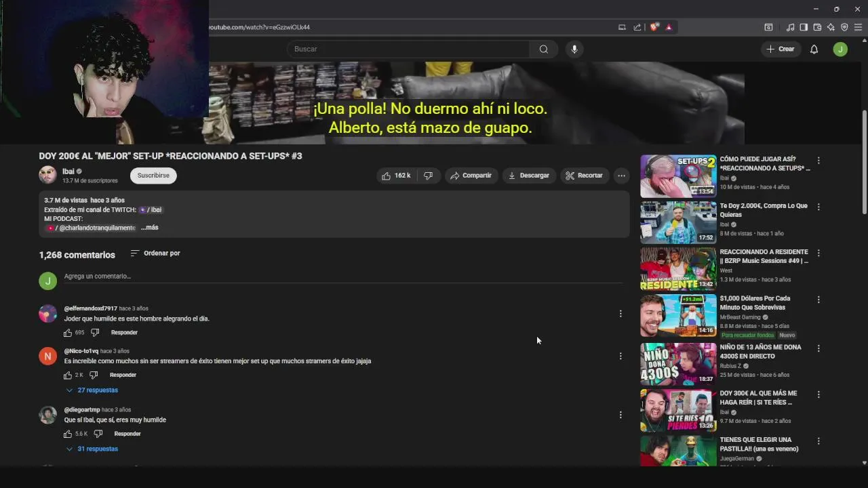Open options for @elfernandoxd7917 comment
Image resolution: width=868 pixels, height=488 pixels.
click(620, 314)
